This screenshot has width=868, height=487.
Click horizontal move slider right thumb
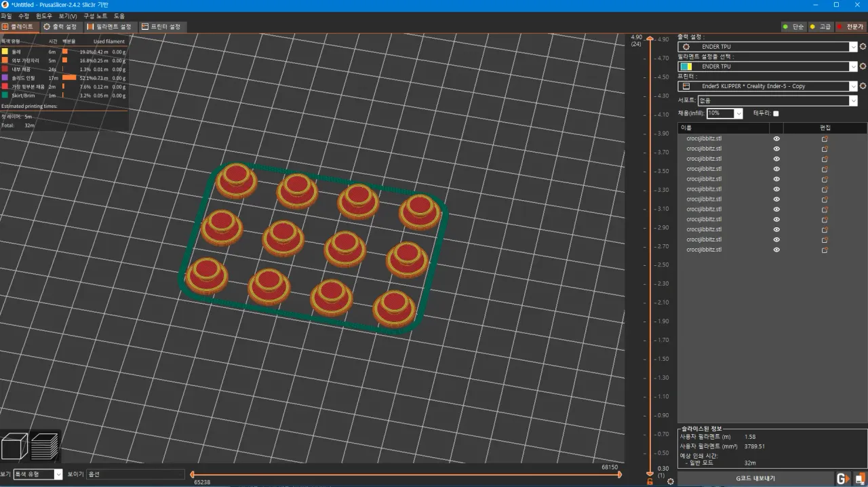click(619, 475)
